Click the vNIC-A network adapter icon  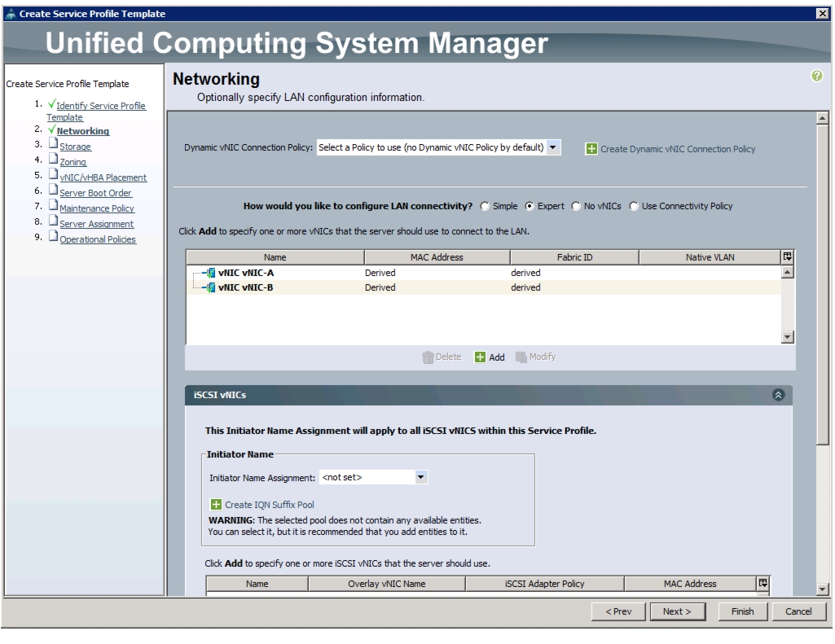pos(210,273)
